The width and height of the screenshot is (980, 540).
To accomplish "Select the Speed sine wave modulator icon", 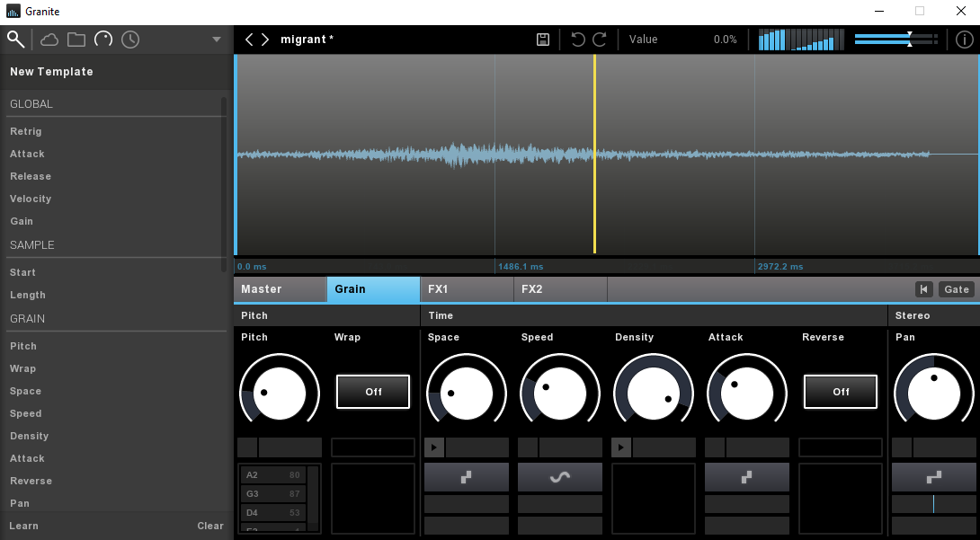I will pos(560,477).
